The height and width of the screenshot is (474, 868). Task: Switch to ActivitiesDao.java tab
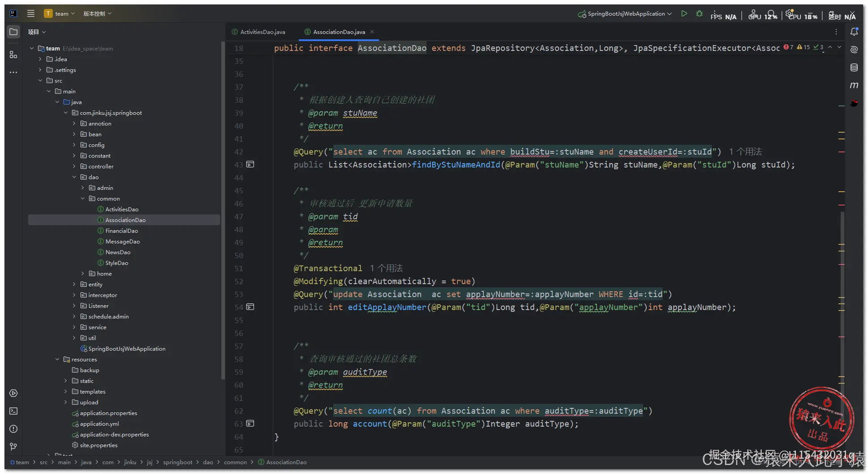coord(258,32)
